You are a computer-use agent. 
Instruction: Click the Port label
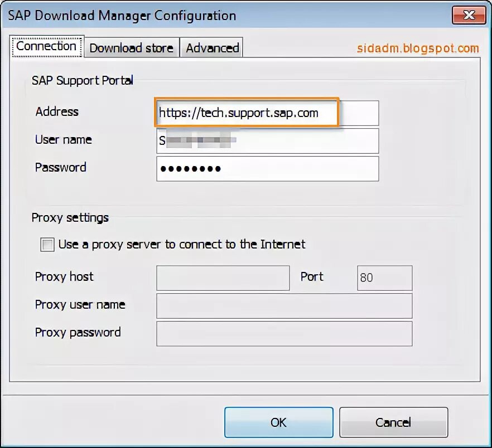click(312, 276)
